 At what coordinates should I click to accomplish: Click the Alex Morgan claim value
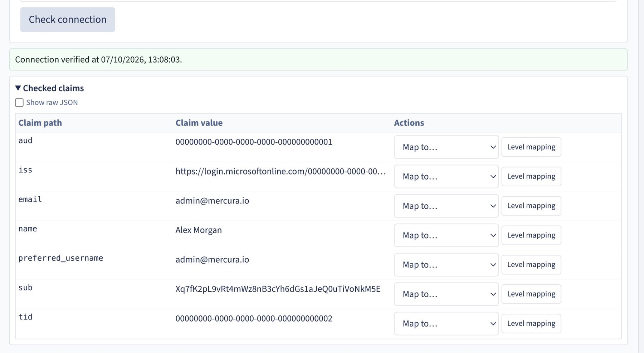pos(199,230)
